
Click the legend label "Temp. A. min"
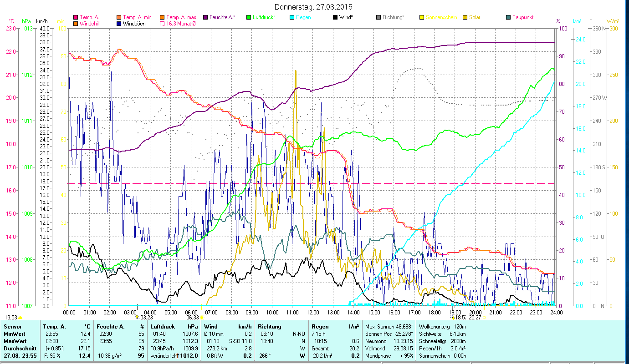[138, 17]
